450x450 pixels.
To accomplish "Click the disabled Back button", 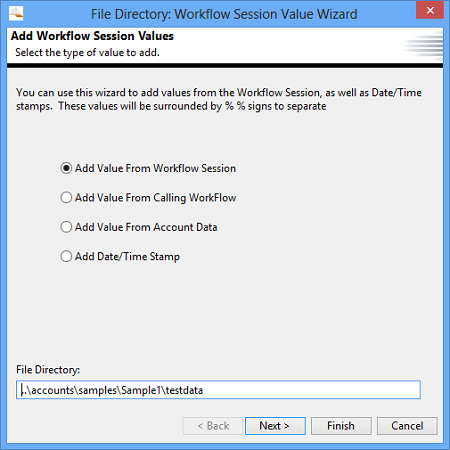I will pos(213,426).
